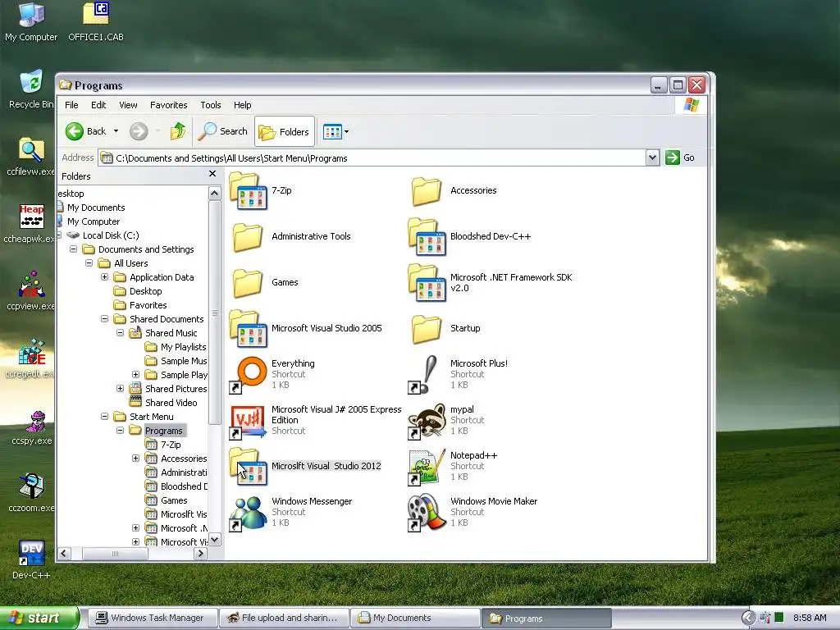
Task: Toggle the Folders pane button
Action: coord(285,131)
